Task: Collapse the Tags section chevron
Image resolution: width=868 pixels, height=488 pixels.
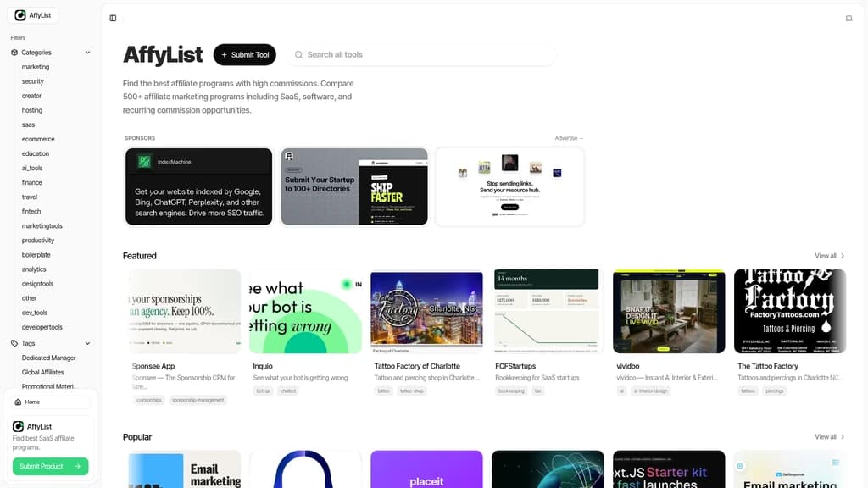Action: coord(87,344)
